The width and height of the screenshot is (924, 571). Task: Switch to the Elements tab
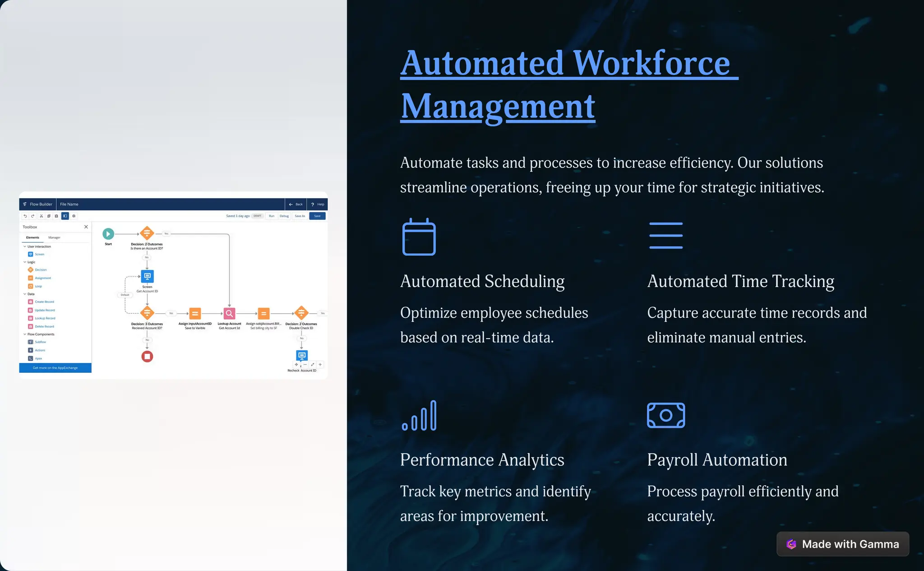pyautogui.click(x=32, y=237)
